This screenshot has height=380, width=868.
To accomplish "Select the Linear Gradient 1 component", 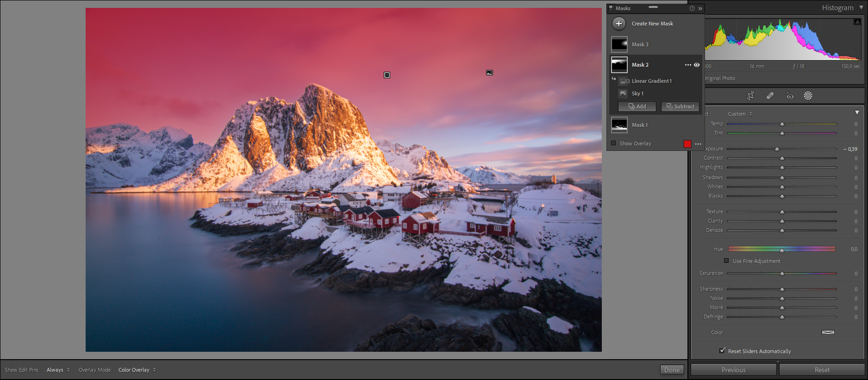I will tap(651, 81).
